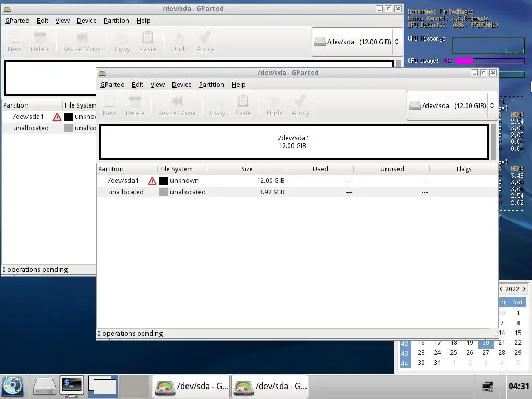The image size is (532, 399).
Task: Open Device menu in front window
Action: click(x=181, y=85)
